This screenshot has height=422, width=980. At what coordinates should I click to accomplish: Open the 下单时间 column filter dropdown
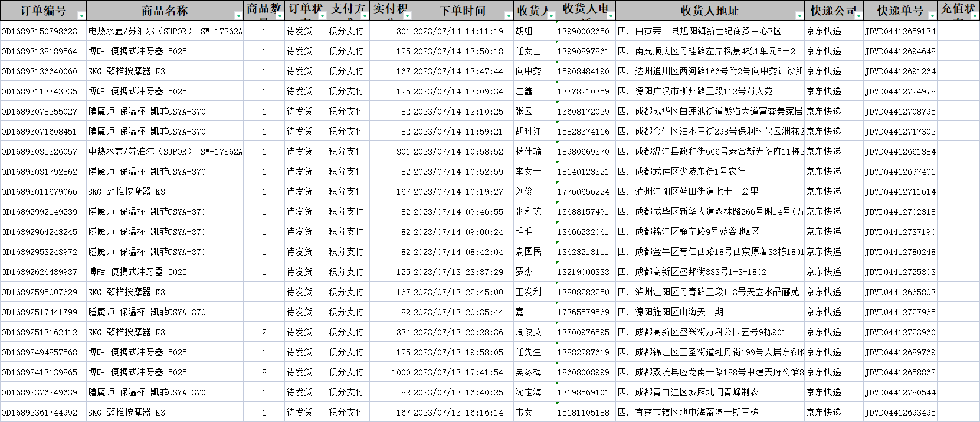pyautogui.click(x=509, y=16)
